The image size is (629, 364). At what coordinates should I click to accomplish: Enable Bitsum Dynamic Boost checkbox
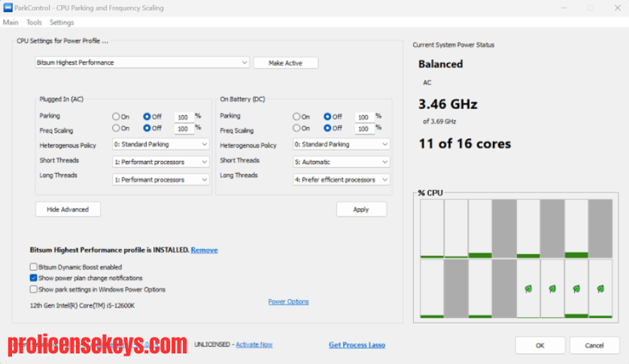(34, 267)
